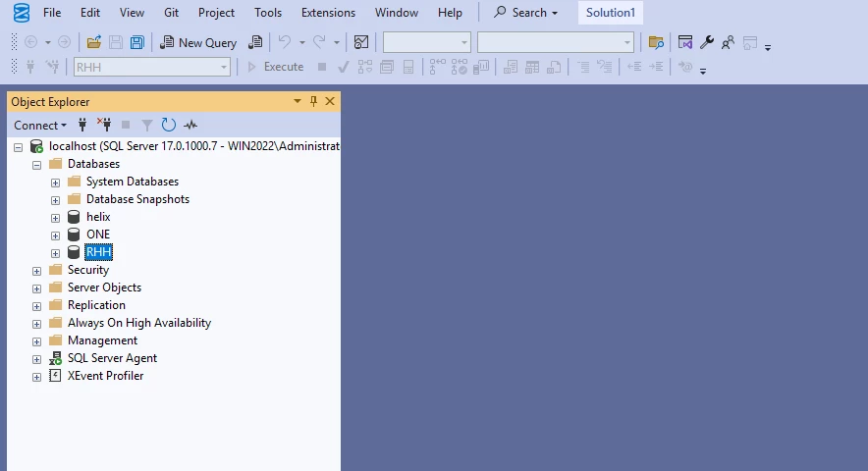Collapse the localhost server node

19,147
